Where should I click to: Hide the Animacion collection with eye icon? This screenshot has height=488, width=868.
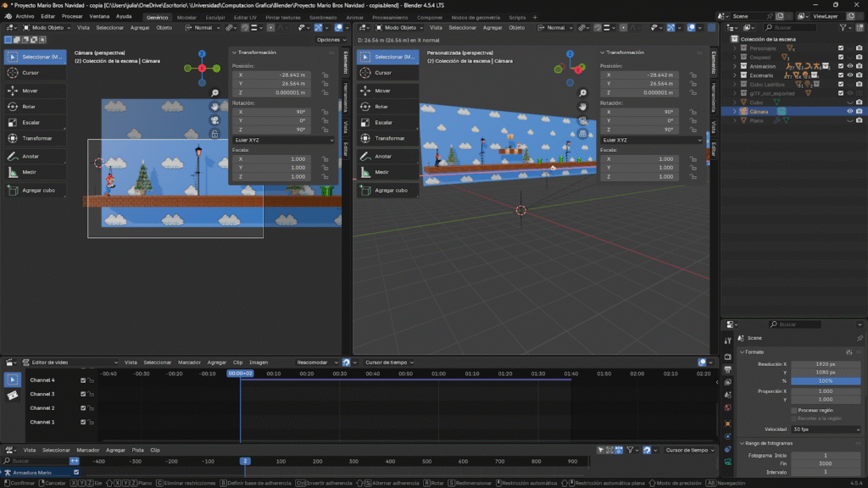point(849,66)
